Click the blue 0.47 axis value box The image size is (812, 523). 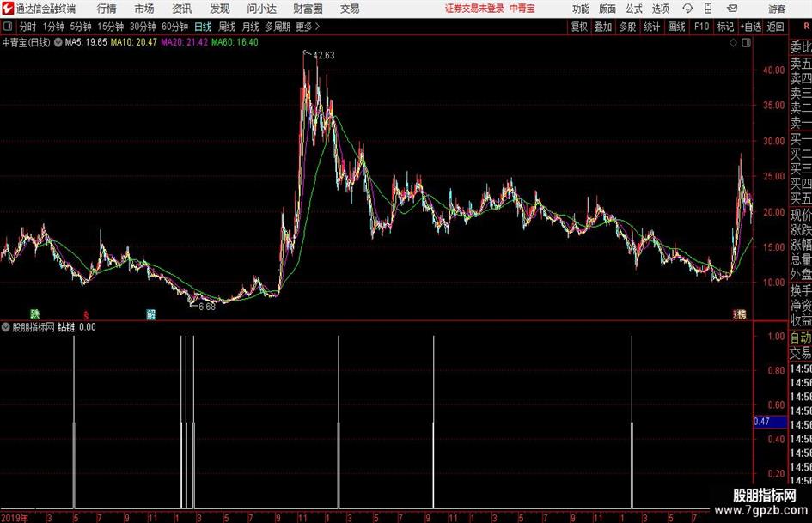[x=770, y=422]
